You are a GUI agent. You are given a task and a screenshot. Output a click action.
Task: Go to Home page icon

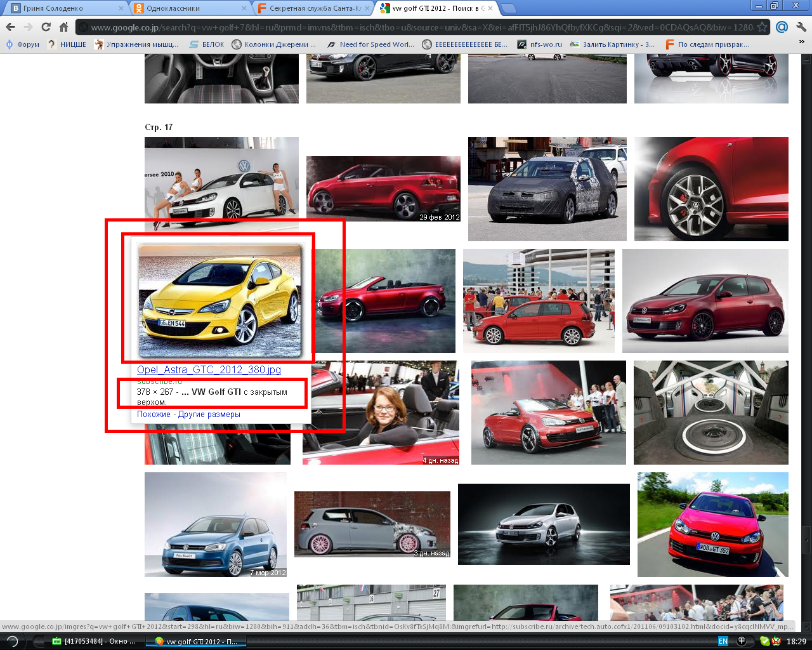[63, 27]
